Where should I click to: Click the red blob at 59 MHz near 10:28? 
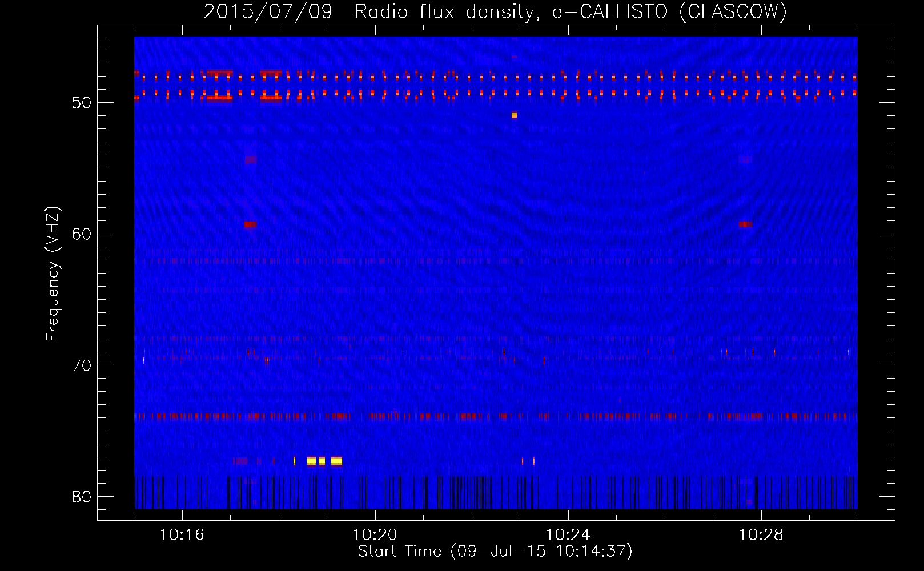point(745,224)
